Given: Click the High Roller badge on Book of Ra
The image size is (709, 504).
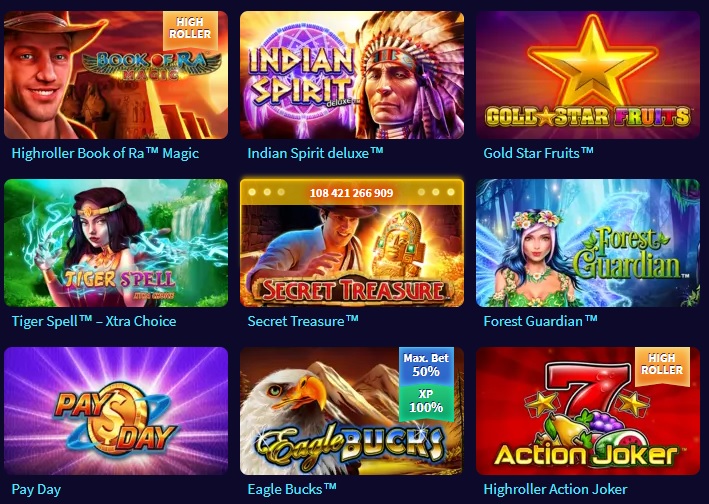Looking at the screenshot, I should coord(190,28).
